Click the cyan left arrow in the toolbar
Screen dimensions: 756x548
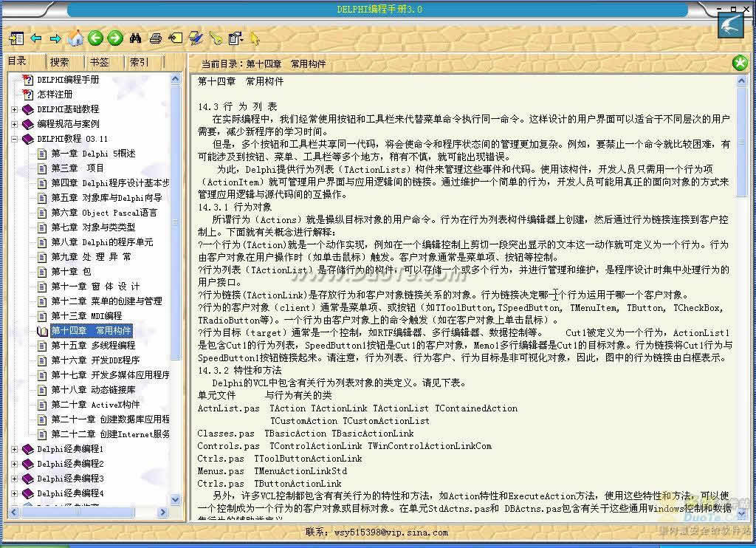[35, 38]
